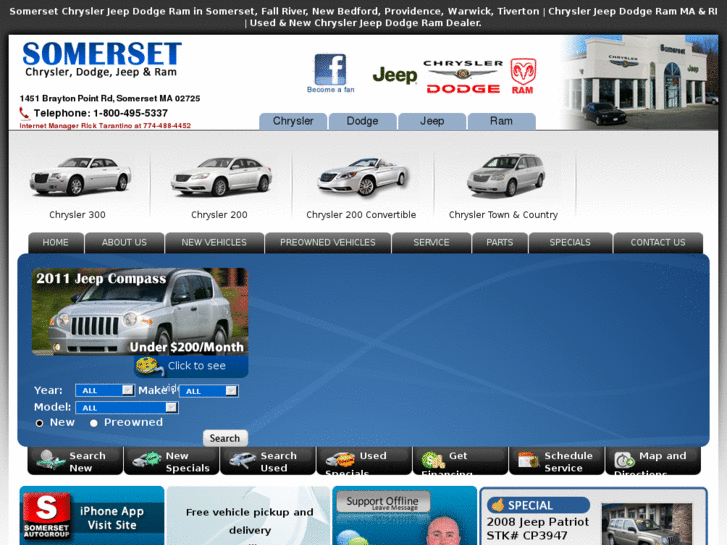This screenshot has width=727, height=545.
Task: Click the Jeep brand logo
Action: pos(395,75)
